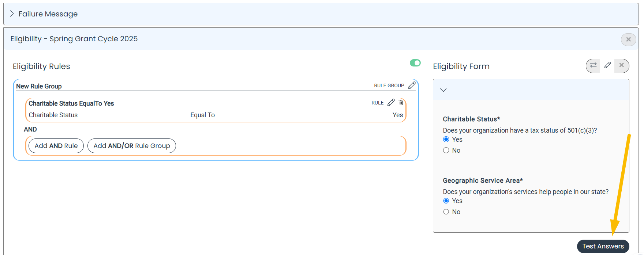This screenshot has height=255, width=644.
Task: Select Yes for Geographic Service Area
Action: (x=446, y=201)
